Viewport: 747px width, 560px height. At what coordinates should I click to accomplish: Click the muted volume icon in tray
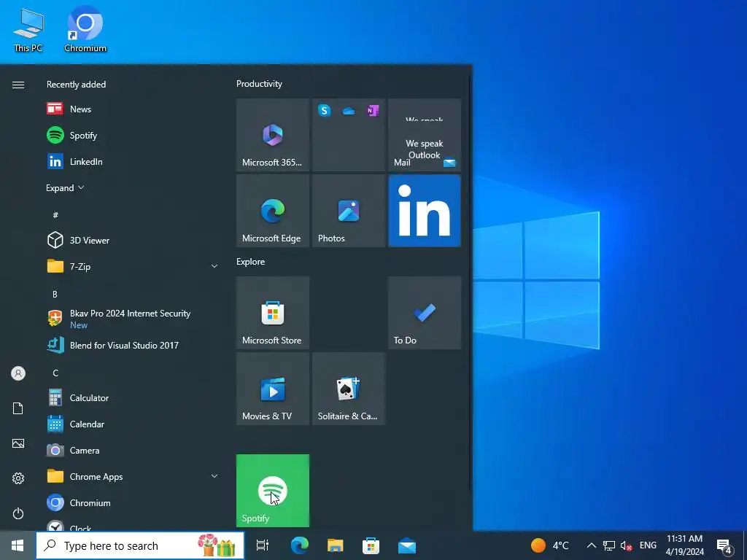click(x=627, y=545)
